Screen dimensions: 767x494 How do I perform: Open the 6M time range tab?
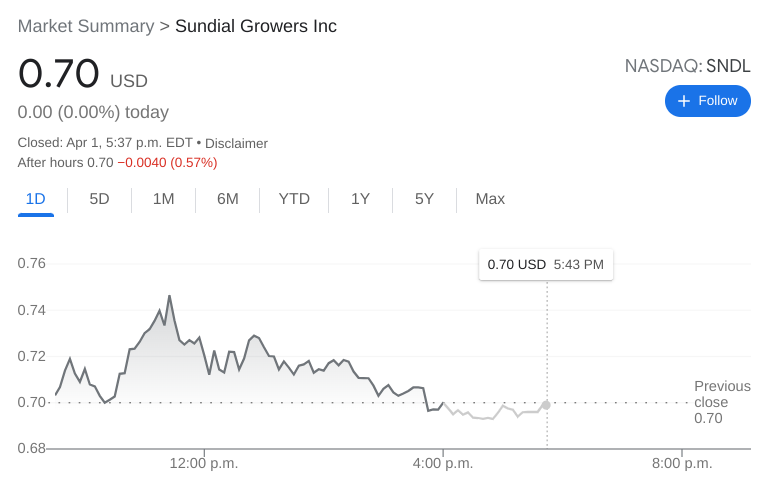coord(227,199)
